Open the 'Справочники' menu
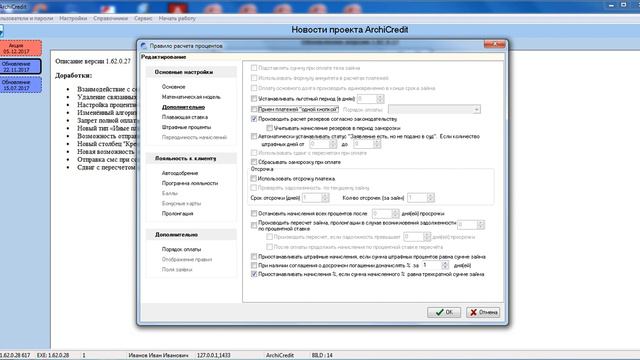 coord(110,18)
